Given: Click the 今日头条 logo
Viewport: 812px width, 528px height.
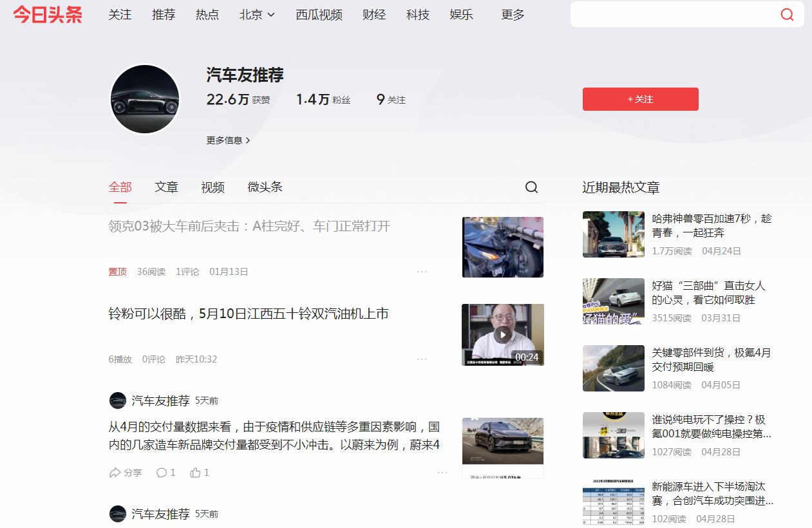Looking at the screenshot, I should (48, 14).
